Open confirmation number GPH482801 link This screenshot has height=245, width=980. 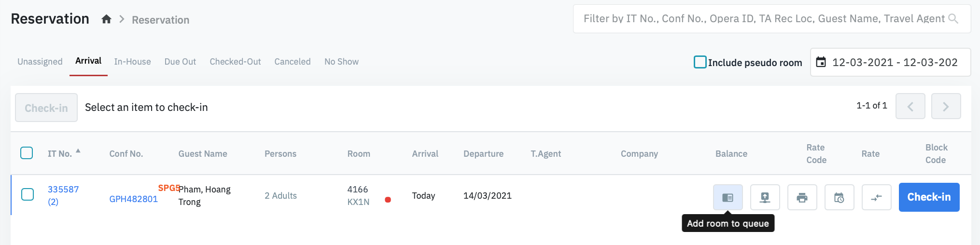[x=133, y=199]
